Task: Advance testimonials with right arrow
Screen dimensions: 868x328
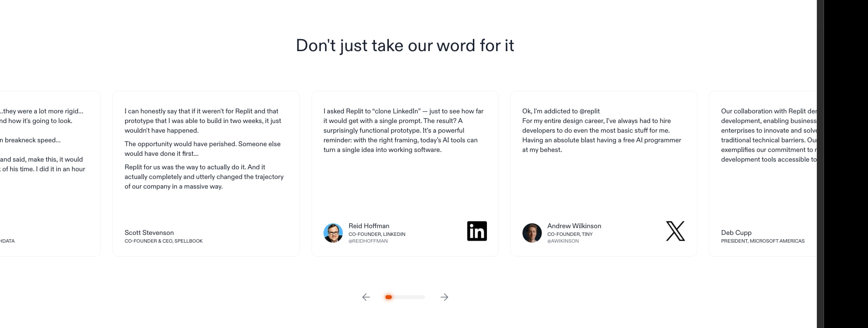Action: coord(444,297)
